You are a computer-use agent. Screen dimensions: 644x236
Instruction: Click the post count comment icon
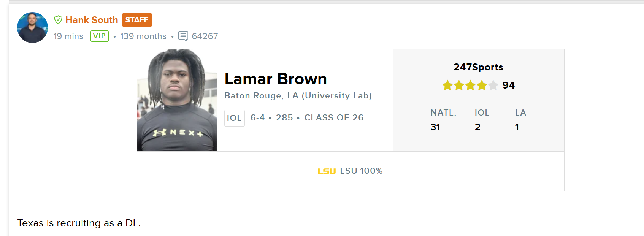(x=183, y=36)
